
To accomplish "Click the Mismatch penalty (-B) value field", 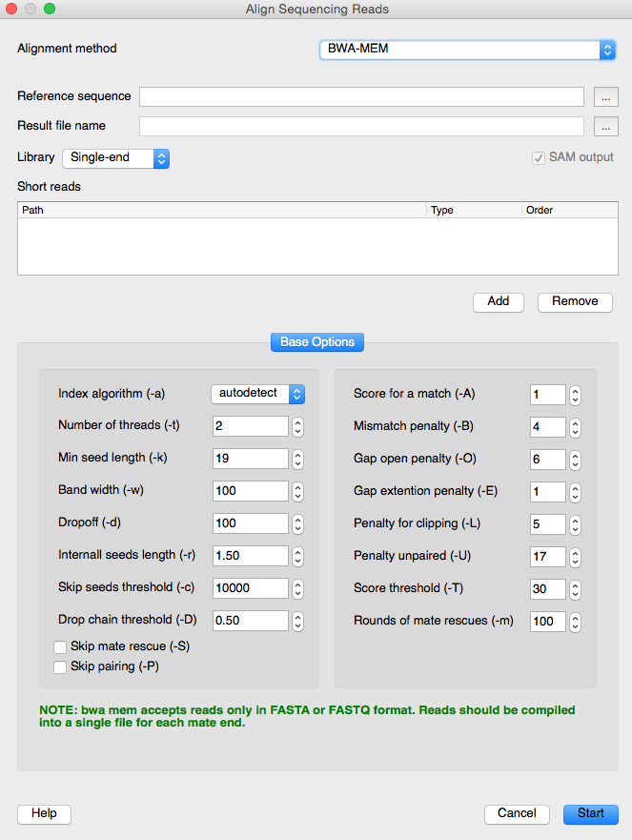I will 548,427.
